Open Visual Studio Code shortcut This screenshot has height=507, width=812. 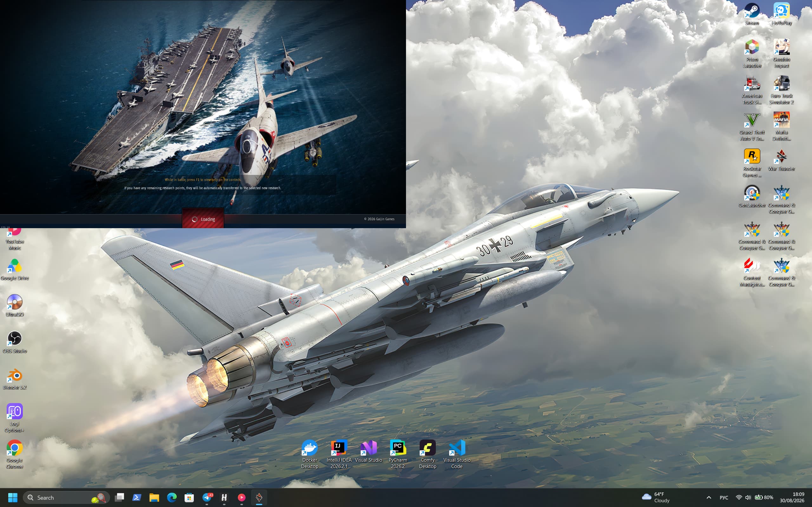click(x=457, y=454)
